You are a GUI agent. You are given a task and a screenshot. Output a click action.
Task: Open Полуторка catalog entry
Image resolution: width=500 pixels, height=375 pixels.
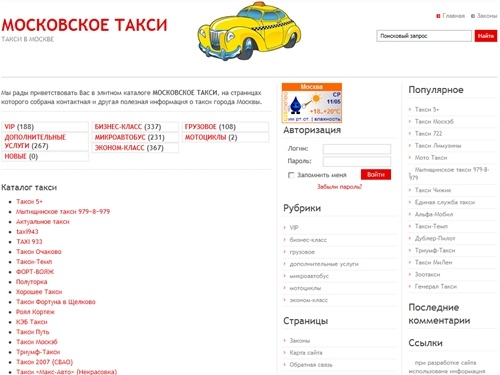[32, 282]
